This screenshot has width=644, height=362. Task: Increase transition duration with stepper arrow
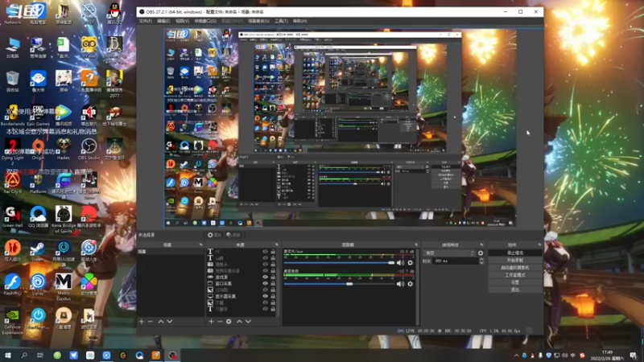tap(481, 259)
